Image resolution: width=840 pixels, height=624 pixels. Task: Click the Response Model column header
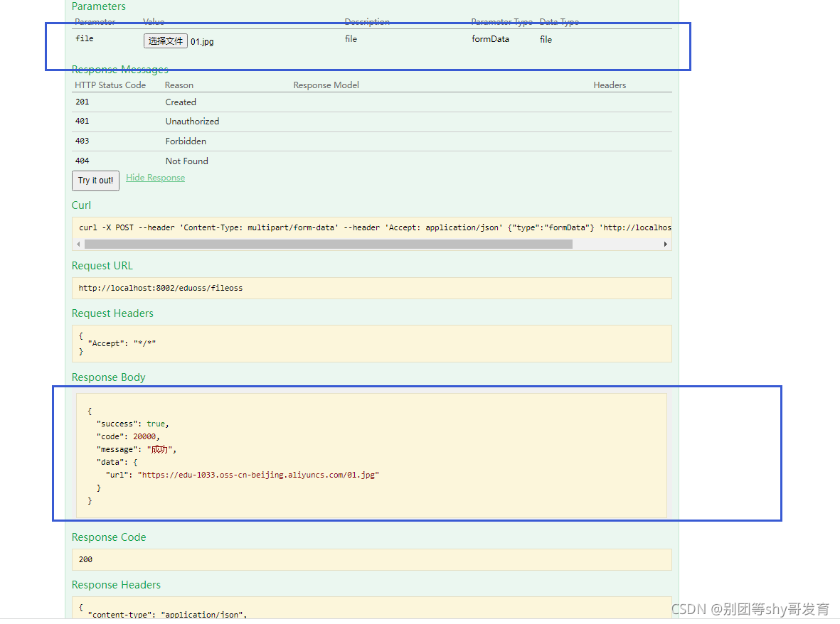[x=326, y=85]
